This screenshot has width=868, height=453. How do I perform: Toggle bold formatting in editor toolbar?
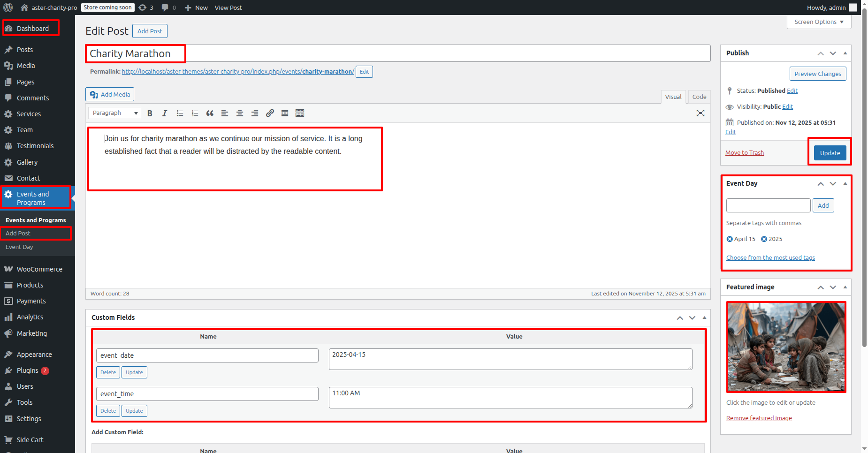[150, 113]
